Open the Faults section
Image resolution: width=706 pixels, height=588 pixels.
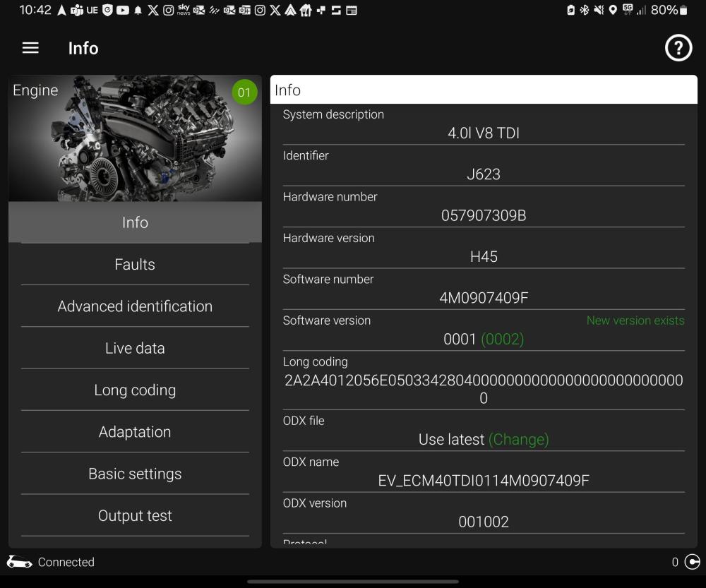135,264
